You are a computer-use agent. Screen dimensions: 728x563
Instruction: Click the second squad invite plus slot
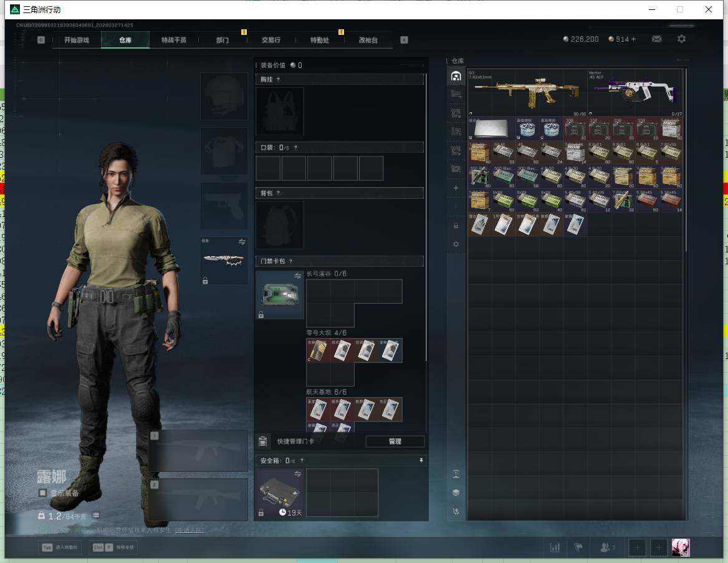(x=658, y=547)
